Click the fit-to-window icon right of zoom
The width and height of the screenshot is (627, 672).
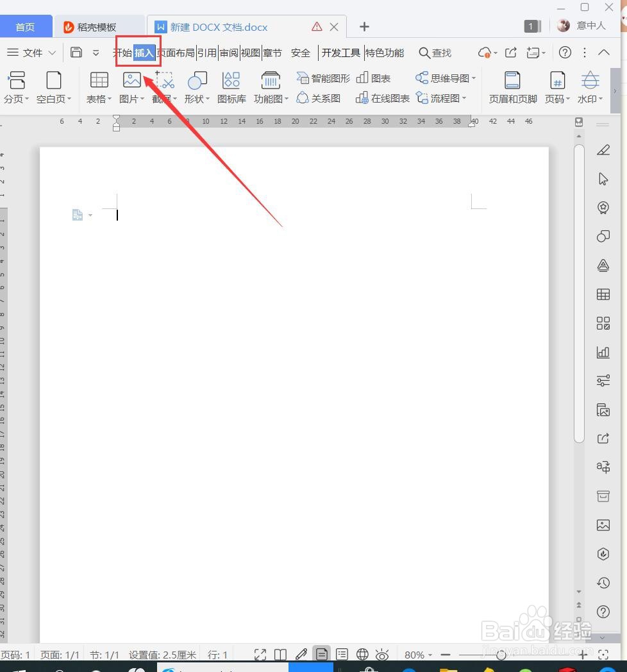[603, 655]
